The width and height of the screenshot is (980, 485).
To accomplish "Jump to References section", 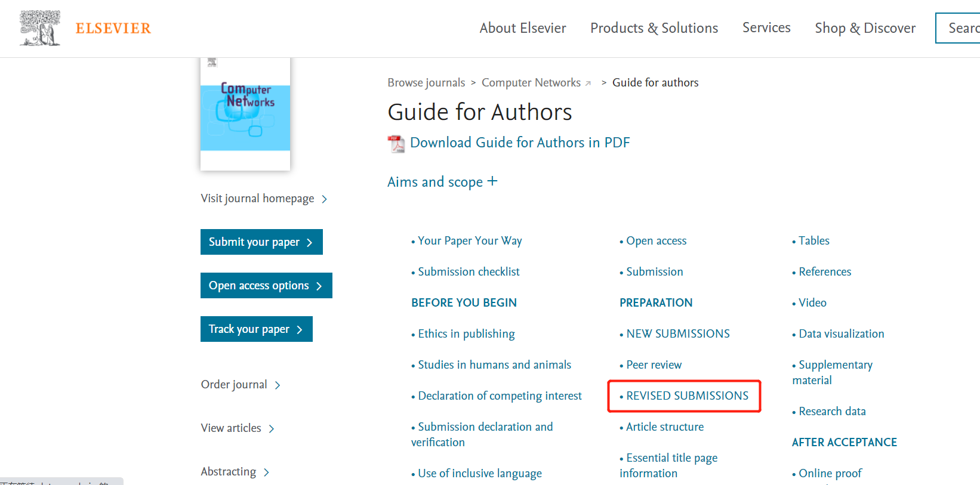I will (x=825, y=272).
